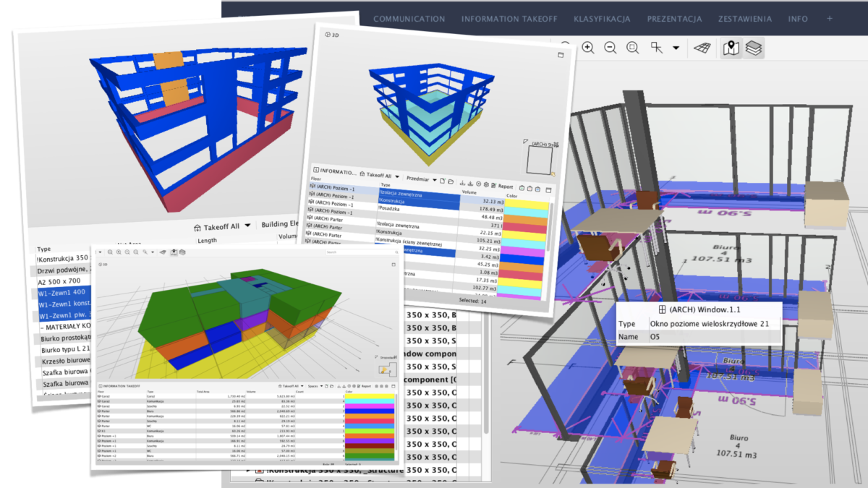This screenshot has height=488, width=868.
Task: Click the INFORMATIO... panel title
Action: tap(333, 173)
